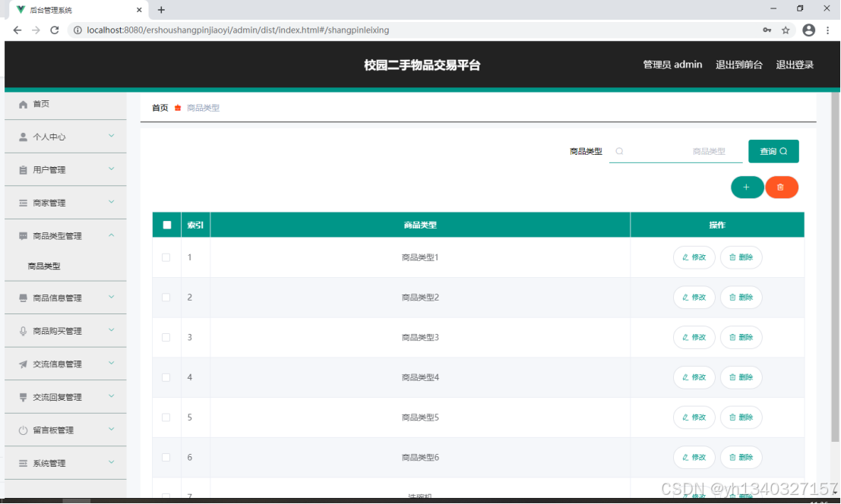Click the icon for 交流回复管理
The width and height of the screenshot is (841, 504).
(23, 398)
